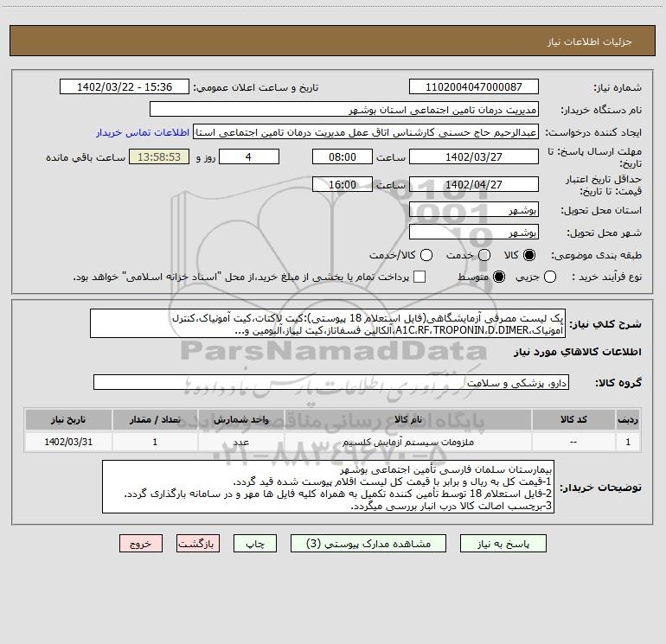Select the 'کالا' radio button

pyautogui.click(x=529, y=255)
